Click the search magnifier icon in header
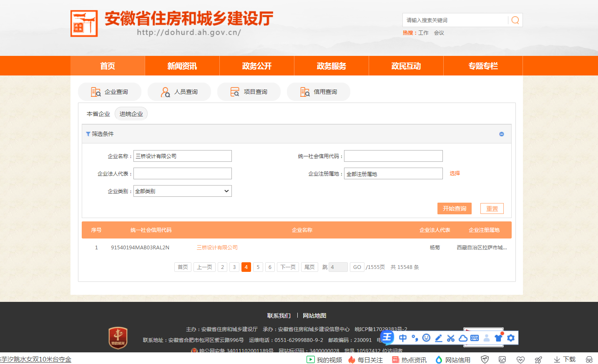598x364 pixels. click(515, 20)
